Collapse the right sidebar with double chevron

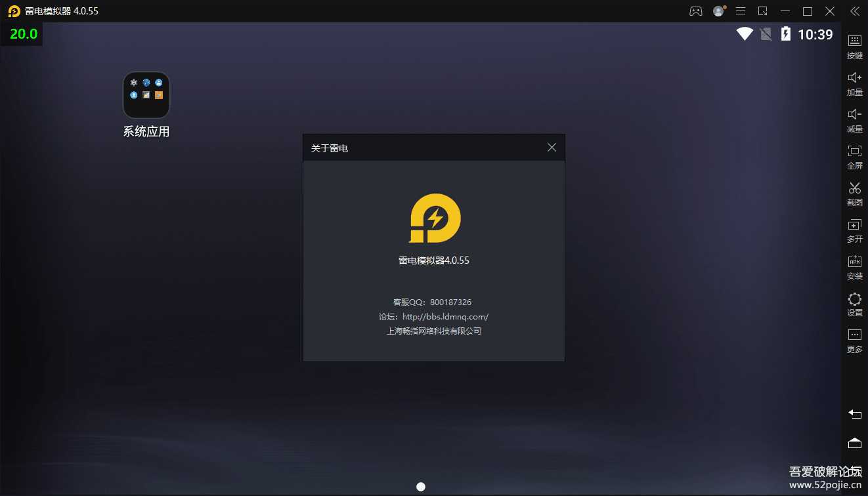click(x=855, y=11)
